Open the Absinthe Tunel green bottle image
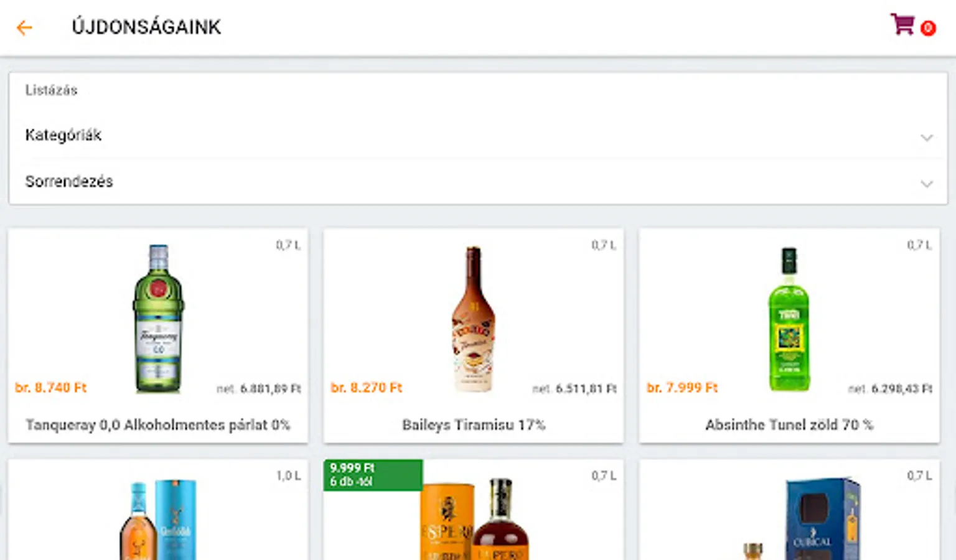This screenshot has width=956, height=560. (x=789, y=318)
